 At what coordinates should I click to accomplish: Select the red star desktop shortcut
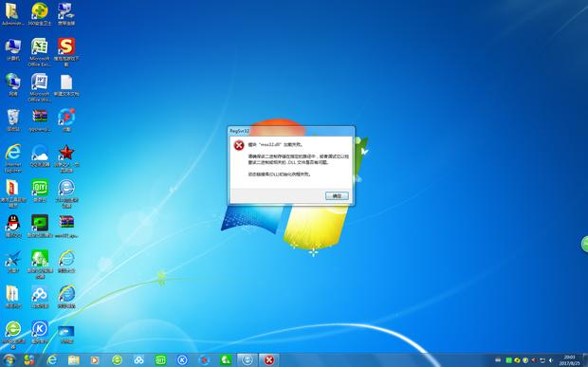[x=66, y=157]
